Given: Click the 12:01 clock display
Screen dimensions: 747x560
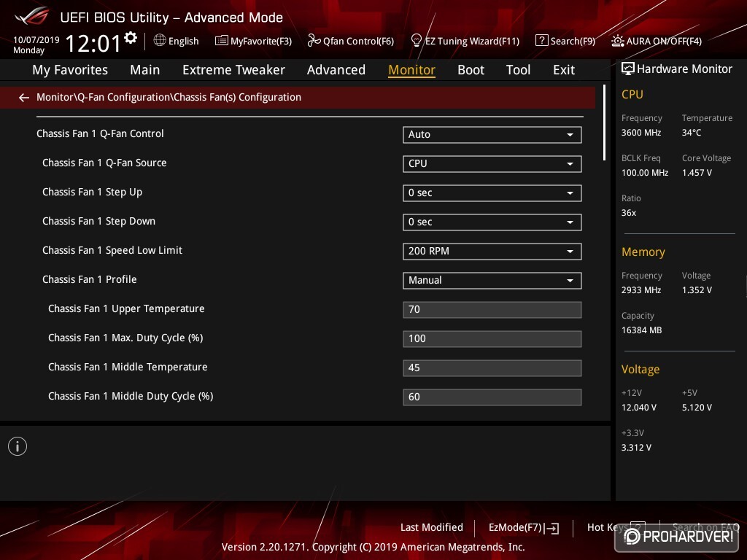Looking at the screenshot, I should pyautogui.click(x=93, y=43).
